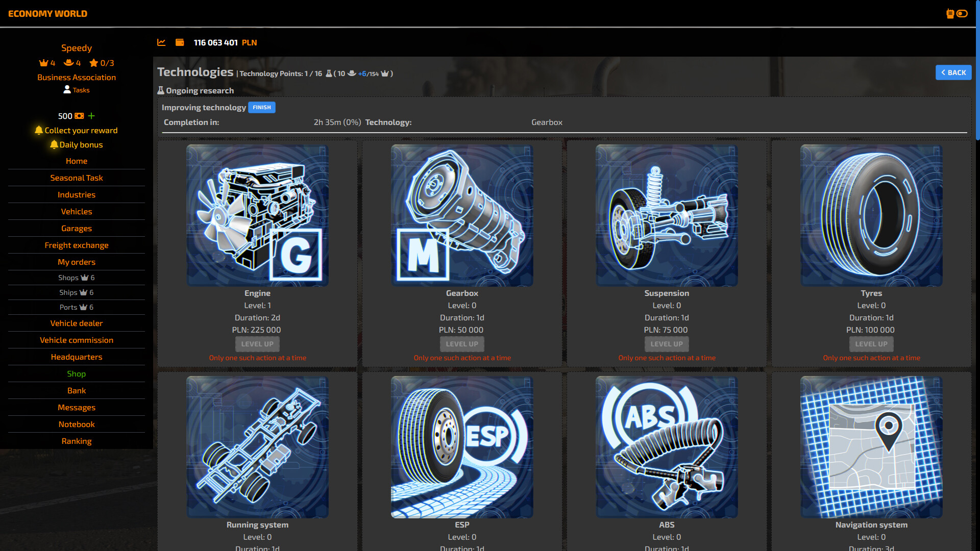Flip the orange switch in the top bar
Viewport: 980px width, 551px height.
point(962,14)
